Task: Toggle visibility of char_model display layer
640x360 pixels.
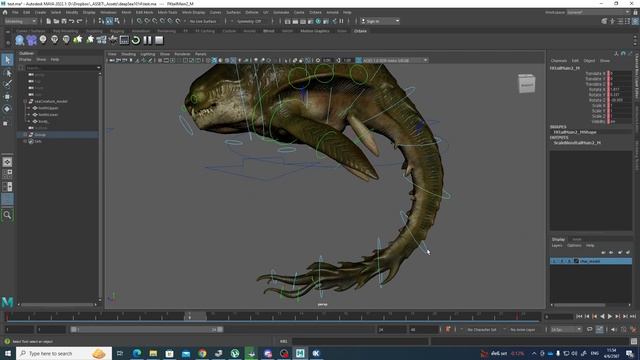Action: coord(554,261)
